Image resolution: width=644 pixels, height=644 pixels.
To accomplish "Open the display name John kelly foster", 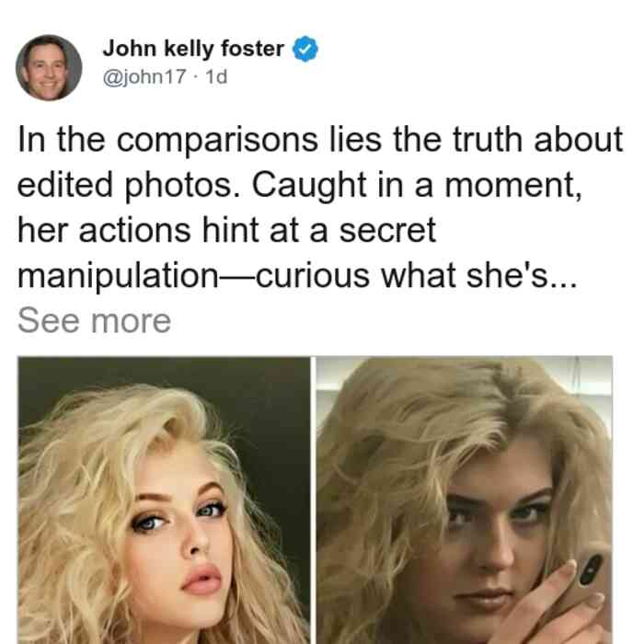I will tap(193, 49).
